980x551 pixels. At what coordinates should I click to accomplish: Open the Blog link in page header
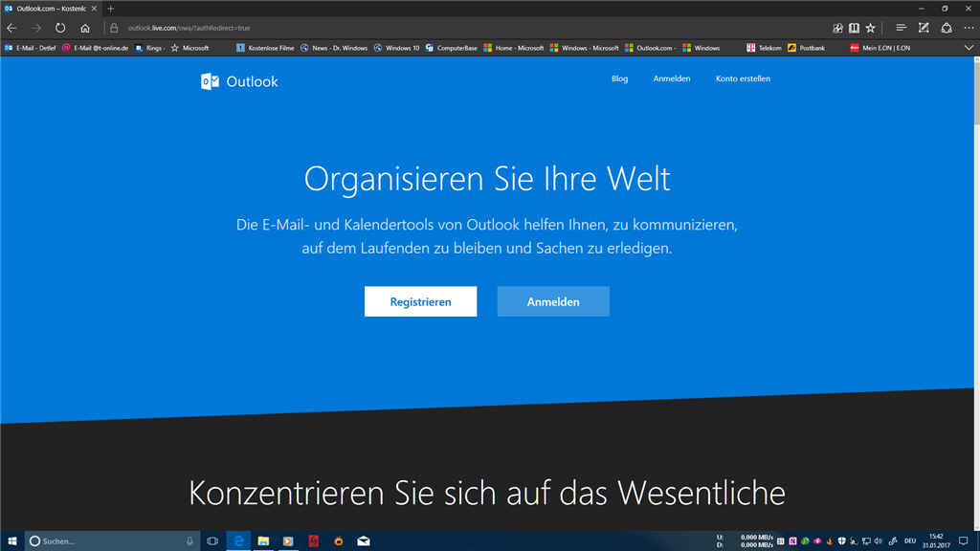click(619, 78)
